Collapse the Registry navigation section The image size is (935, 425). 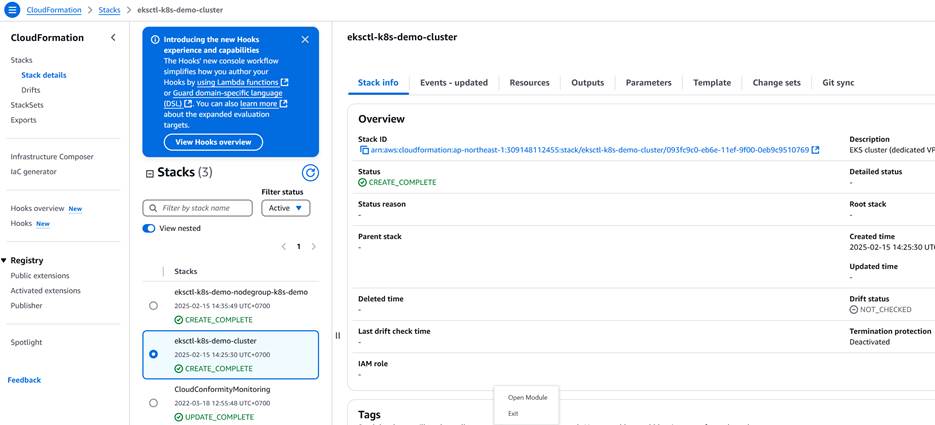(x=4, y=260)
